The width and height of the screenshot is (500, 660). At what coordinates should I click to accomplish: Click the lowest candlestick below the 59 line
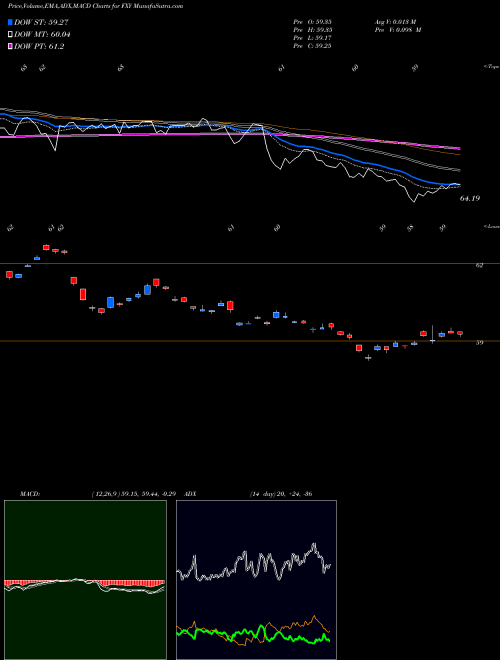coord(368,357)
